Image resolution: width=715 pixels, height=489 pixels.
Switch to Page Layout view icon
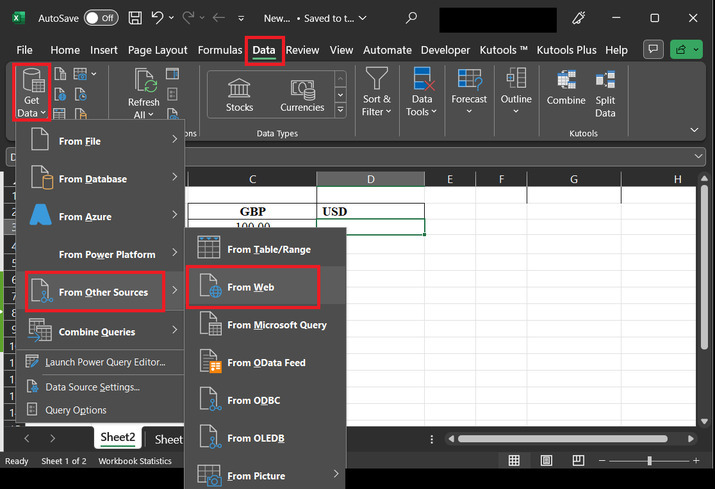pos(546,461)
